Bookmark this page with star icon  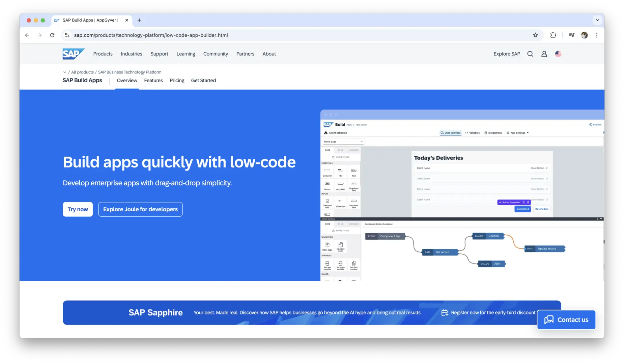(535, 35)
